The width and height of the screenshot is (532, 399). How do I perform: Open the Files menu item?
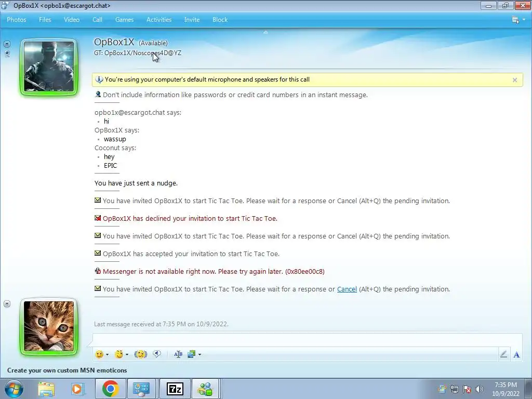tap(45, 20)
